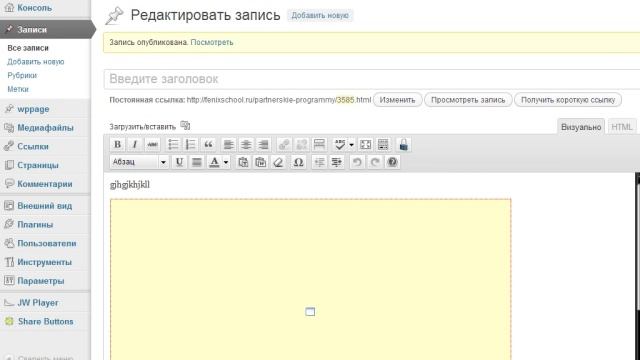640x360 pixels.
Task: Apply text color with A button
Action: [214, 162]
